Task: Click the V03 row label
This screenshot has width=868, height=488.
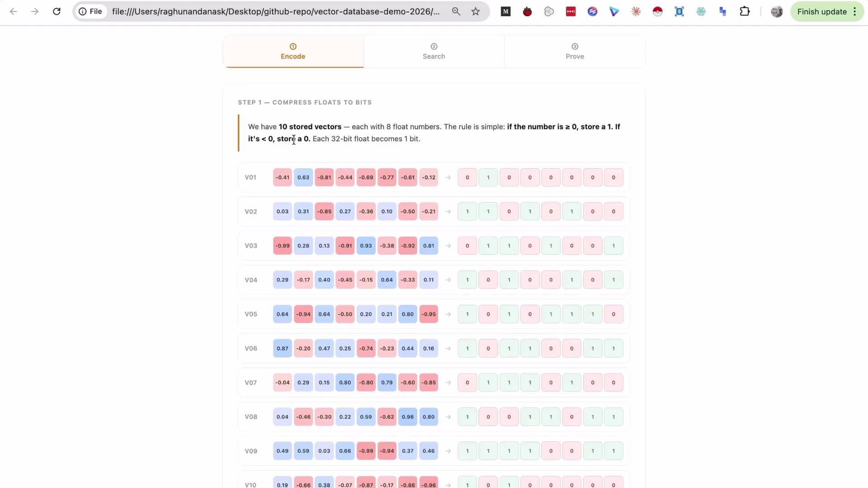Action: (x=251, y=246)
